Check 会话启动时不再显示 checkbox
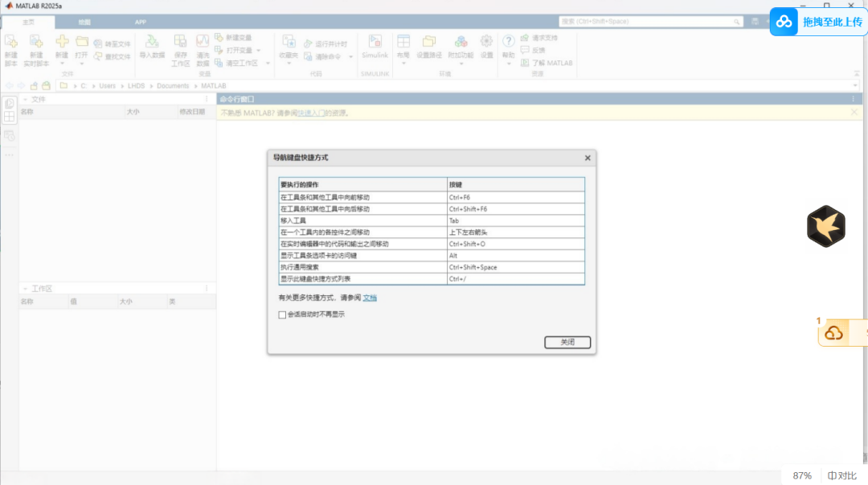Viewport: 868px width, 485px height. coord(282,314)
